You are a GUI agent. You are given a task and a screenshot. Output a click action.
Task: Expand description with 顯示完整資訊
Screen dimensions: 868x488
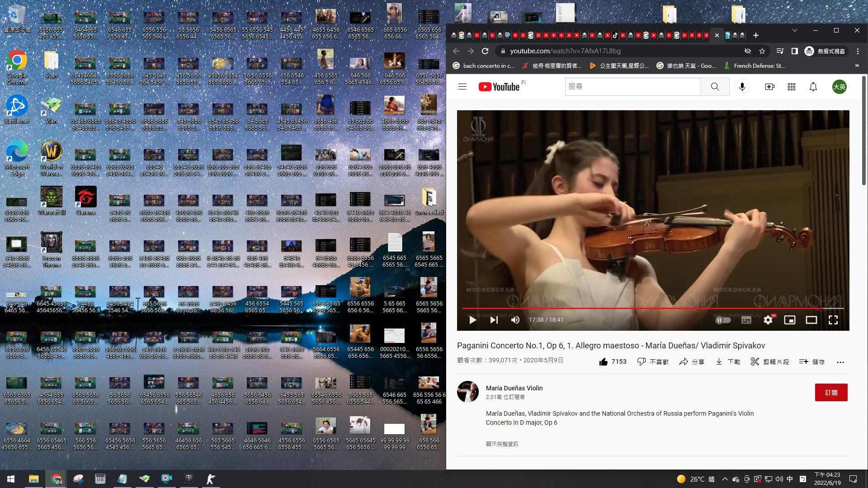pyautogui.click(x=502, y=444)
